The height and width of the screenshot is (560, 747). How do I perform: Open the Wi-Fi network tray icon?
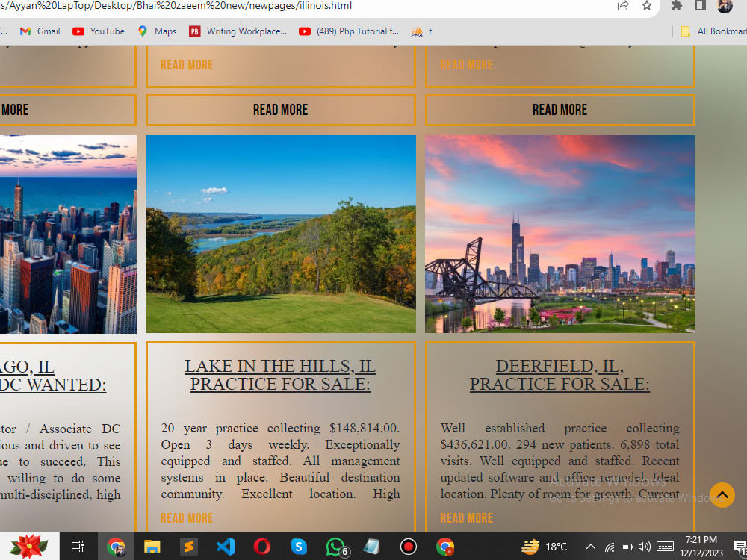(x=610, y=547)
